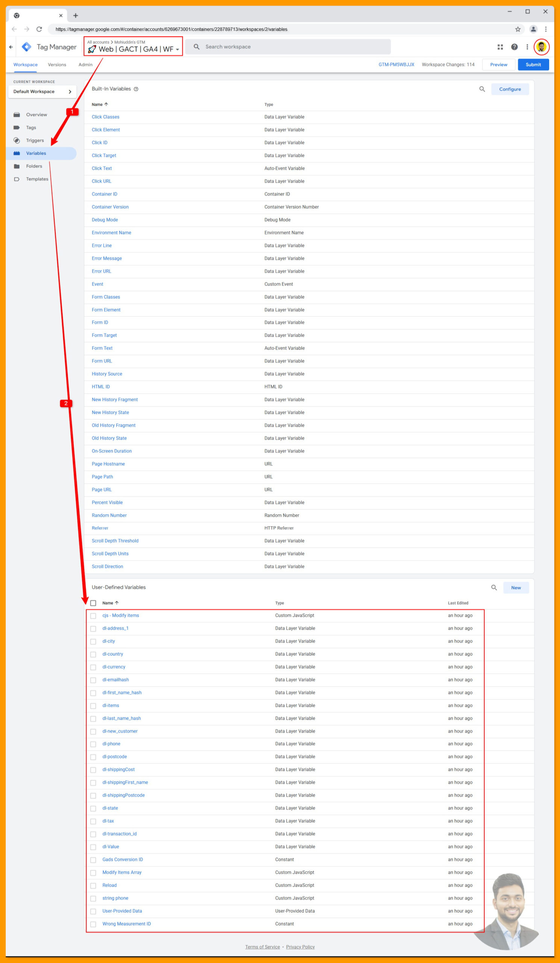Click the All accounts breadcrumb
This screenshot has width=560, height=963.
(x=98, y=42)
